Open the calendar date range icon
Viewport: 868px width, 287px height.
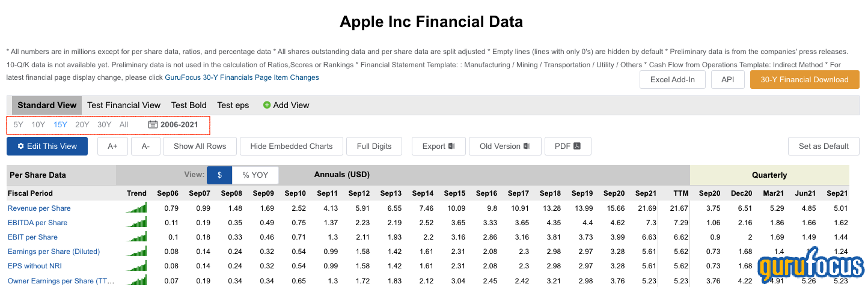click(153, 125)
